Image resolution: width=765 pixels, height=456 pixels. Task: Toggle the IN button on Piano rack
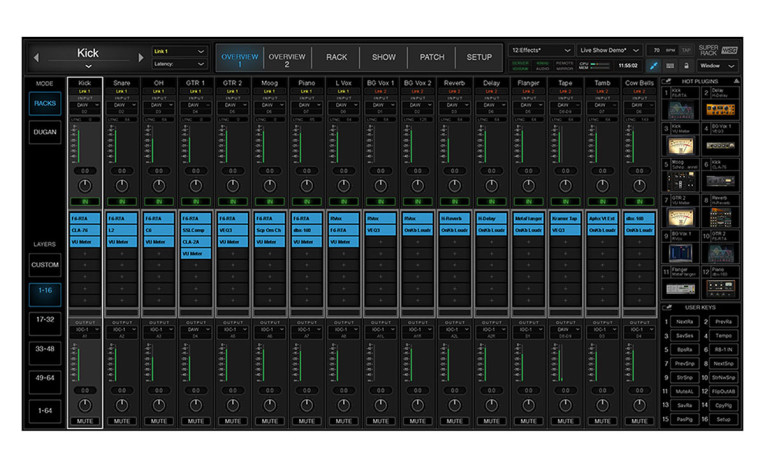307,201
